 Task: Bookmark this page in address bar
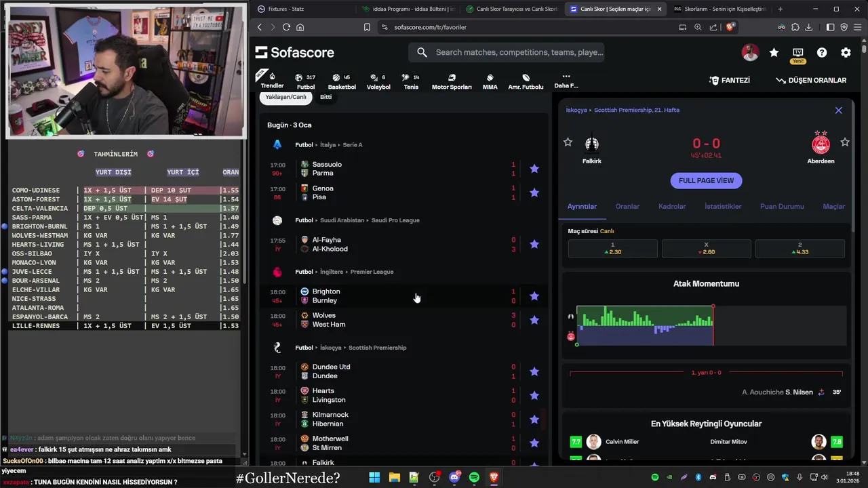367,27
